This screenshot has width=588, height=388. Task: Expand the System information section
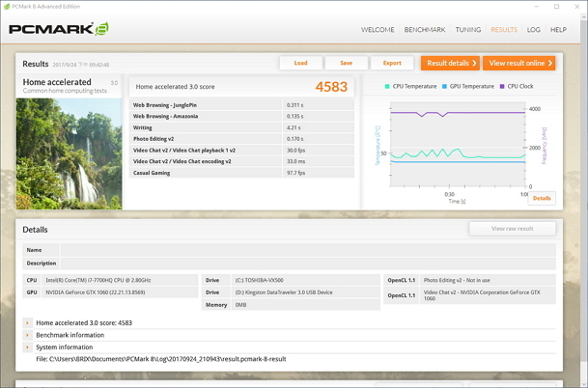[27, 346]
